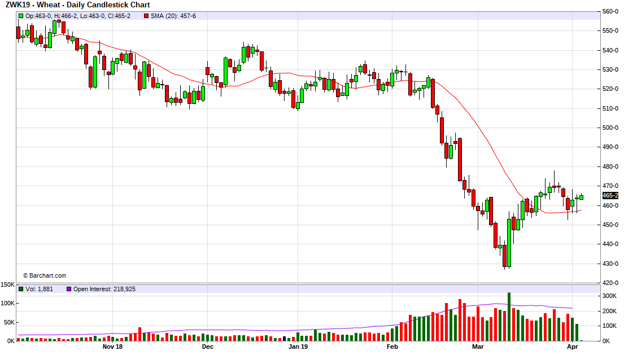
Task: Click the red SMA (20) legend swatch
Action: coord(146,16)
